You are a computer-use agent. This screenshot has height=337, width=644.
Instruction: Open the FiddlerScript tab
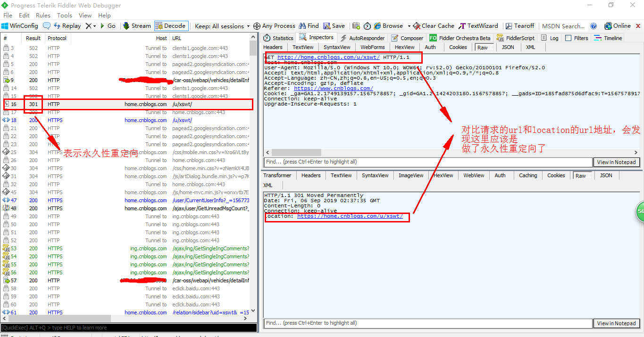[516, 38]
